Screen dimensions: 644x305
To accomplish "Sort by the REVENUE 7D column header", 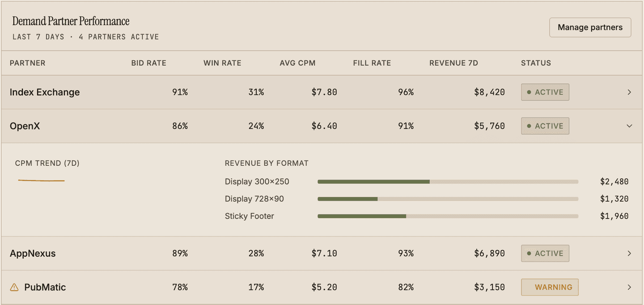I will 453,63.
